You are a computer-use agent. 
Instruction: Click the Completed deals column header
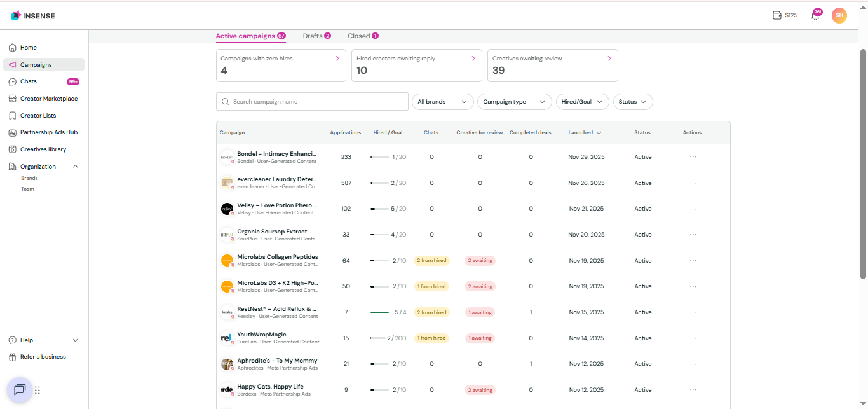pyautogui.click(x=531, y=133)
